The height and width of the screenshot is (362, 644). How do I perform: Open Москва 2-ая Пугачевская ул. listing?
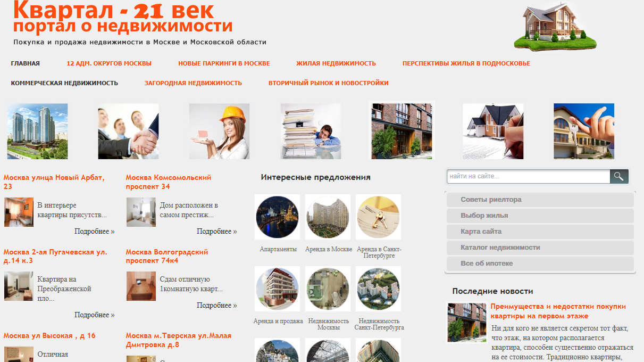click(x=55, y=256)
